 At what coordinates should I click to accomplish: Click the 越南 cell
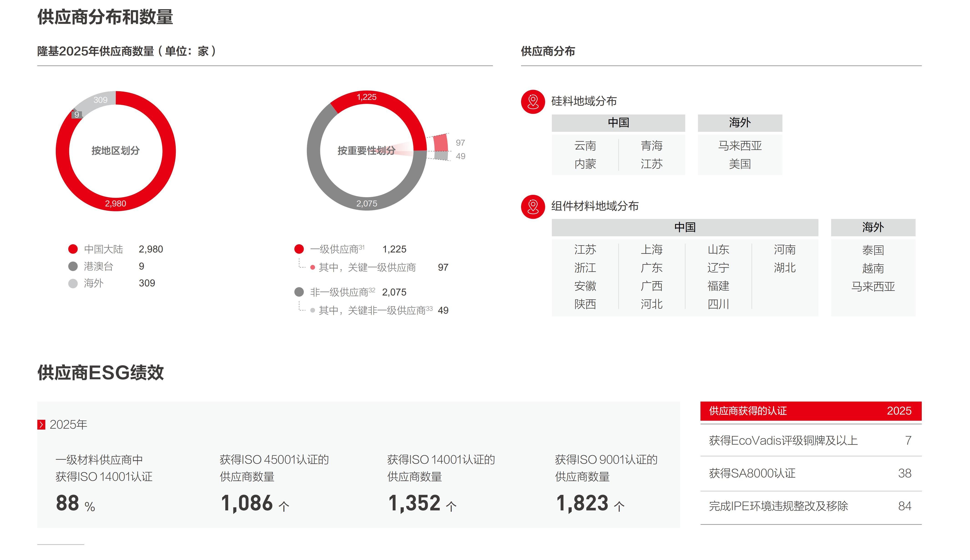coord(873,268)
